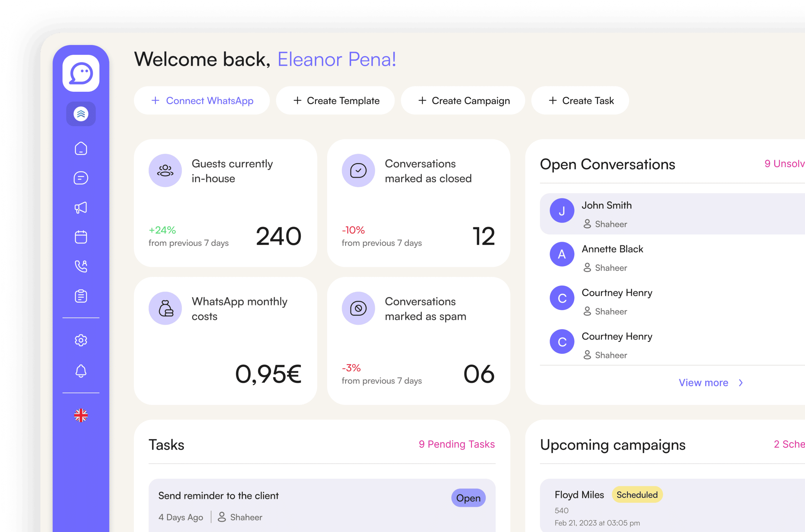Click the chat bubble app logo

click(x=81, y=73)
